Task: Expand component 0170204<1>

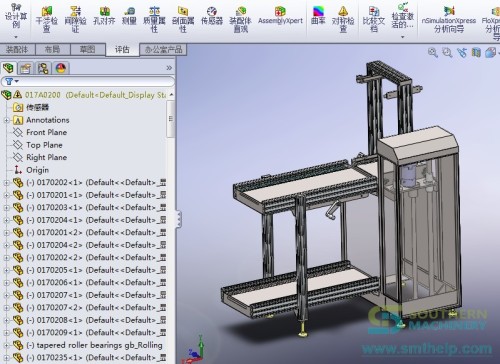Action: coord(6,220)
